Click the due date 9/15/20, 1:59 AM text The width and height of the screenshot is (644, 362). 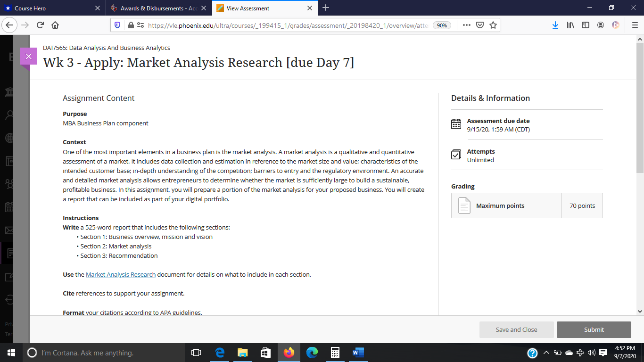coord(498,129)
